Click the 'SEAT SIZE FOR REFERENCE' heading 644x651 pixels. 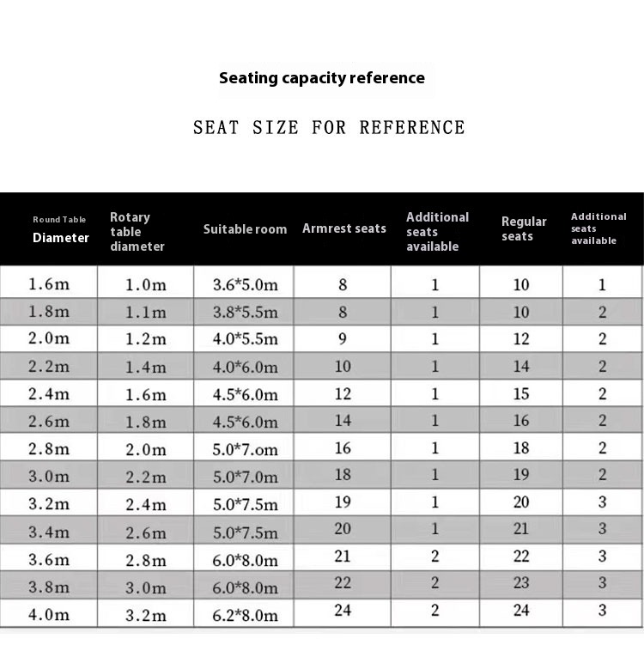[x=329, y=127]
